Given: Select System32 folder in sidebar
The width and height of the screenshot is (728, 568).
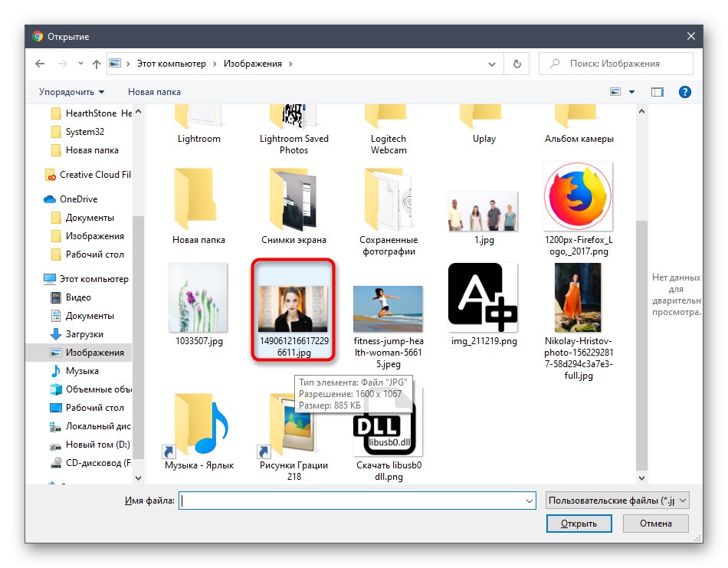Looking at the screenshot, I should tap(77, 132).
